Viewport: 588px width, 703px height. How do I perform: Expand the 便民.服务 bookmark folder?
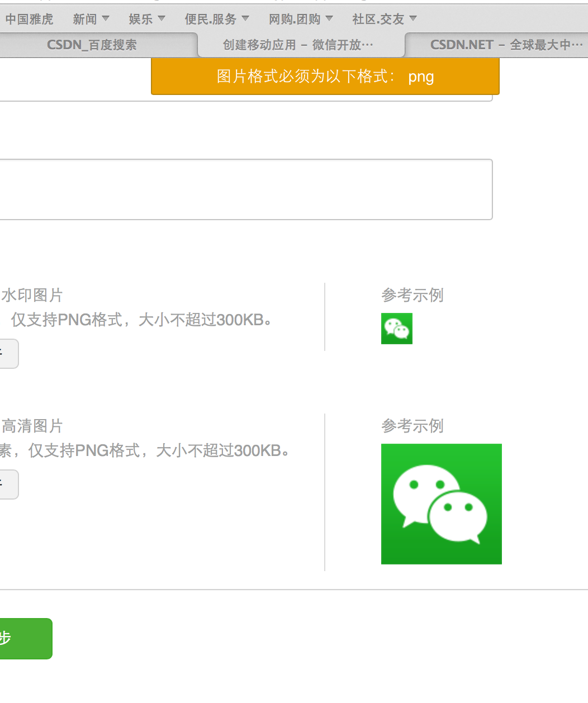click(x=217, y=19)
